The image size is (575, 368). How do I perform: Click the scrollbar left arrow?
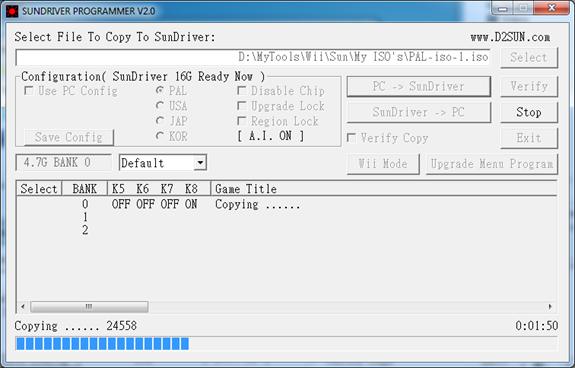pos(23,306)
